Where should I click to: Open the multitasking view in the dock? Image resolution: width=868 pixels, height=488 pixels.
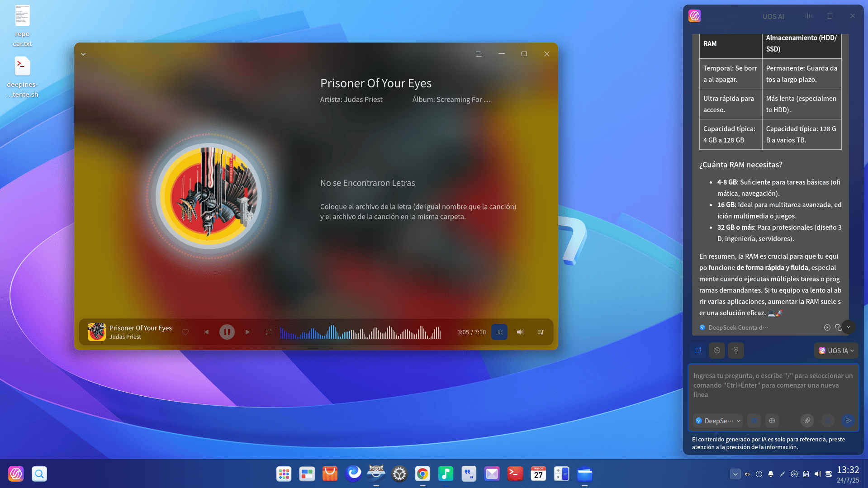(x=307, y=474)
